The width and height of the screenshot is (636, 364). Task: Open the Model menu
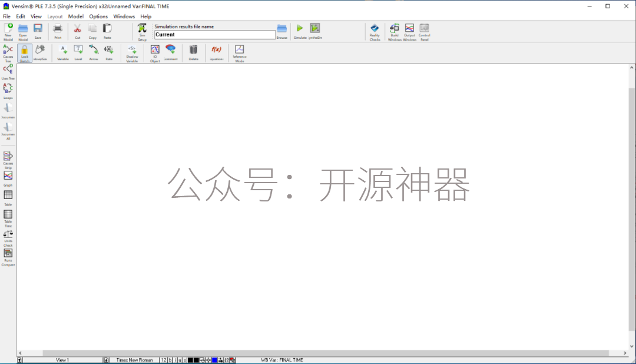76,16
